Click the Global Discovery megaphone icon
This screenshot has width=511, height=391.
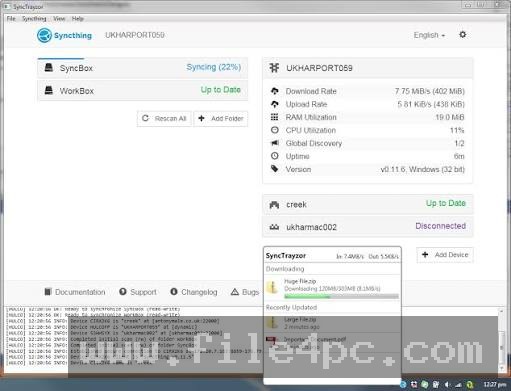[x=274, y=143]
